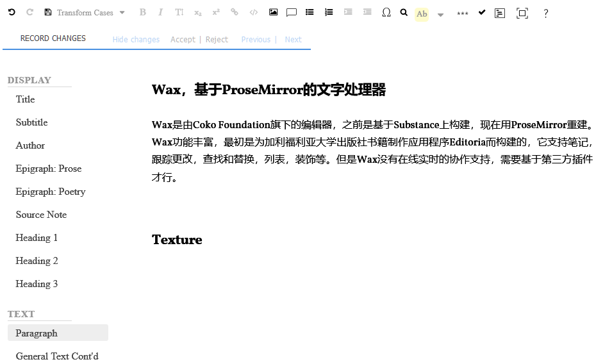Viewport: 612px width, 364px height.
Task: Toggle track changes checkmark icon
Action: pos(482,12)
